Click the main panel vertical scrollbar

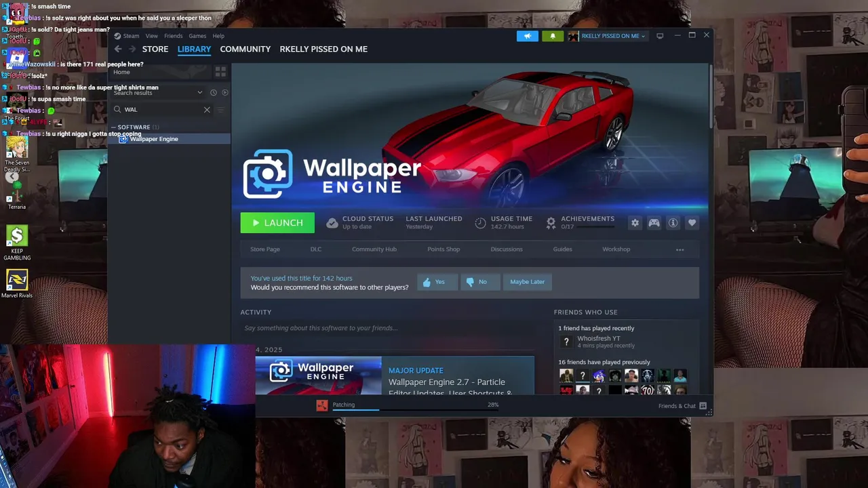(x=710, y=95)
